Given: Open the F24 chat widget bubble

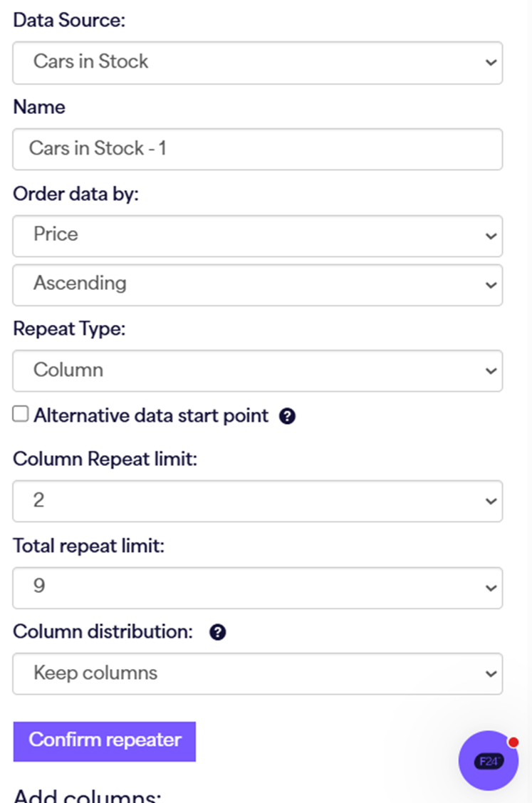Looking at the screenshot, I should [489, 761].
